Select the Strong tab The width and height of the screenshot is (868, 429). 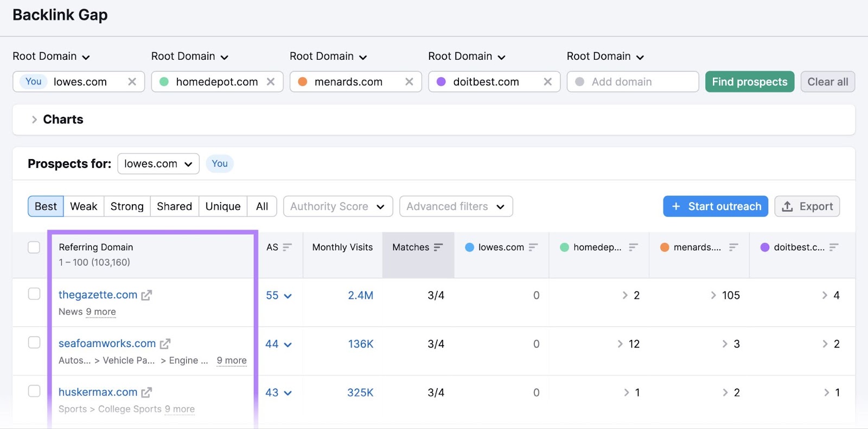[x=127, y=206]
